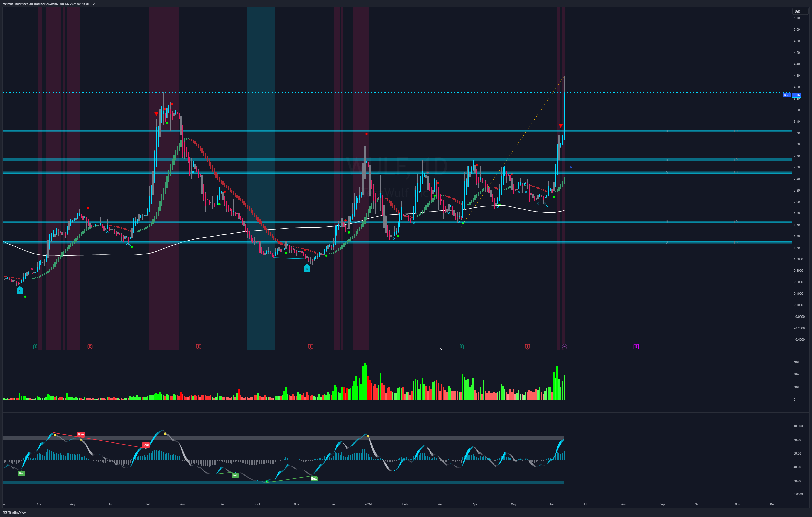The image size is (812, 517).
Task: Click the Bull label on oscillator near September 2023
Action: (235, 475)
